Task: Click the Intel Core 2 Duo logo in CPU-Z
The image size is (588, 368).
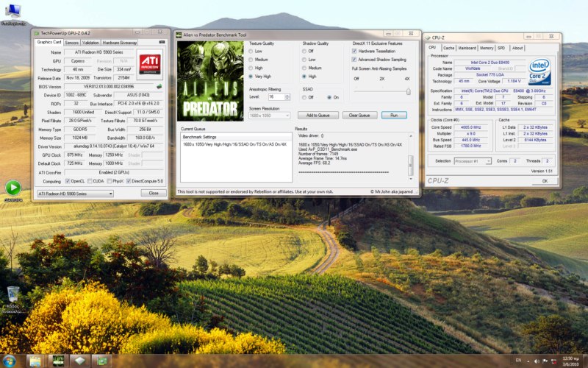Action: click(x=539, y=71)
